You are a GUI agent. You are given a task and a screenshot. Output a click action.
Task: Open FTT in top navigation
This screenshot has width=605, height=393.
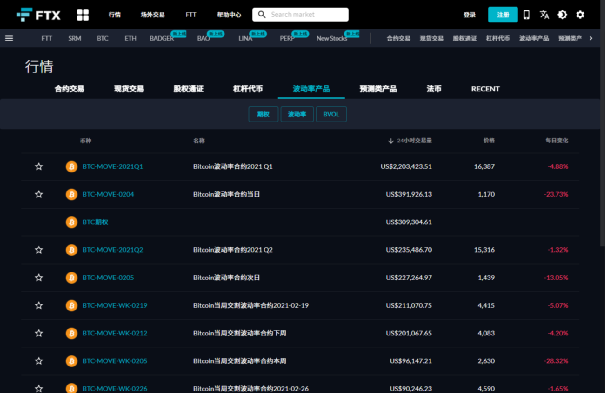coord(191,15)
